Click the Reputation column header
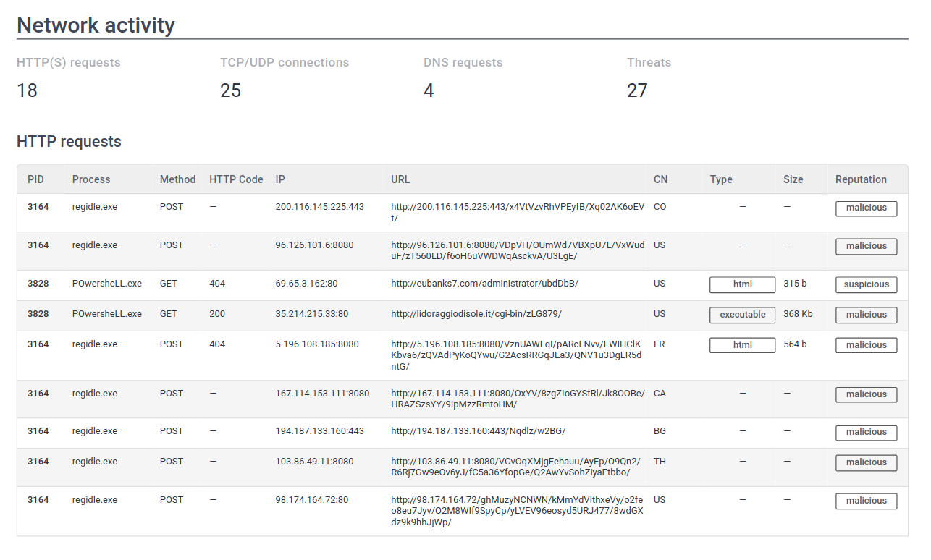 click(861, 179)
